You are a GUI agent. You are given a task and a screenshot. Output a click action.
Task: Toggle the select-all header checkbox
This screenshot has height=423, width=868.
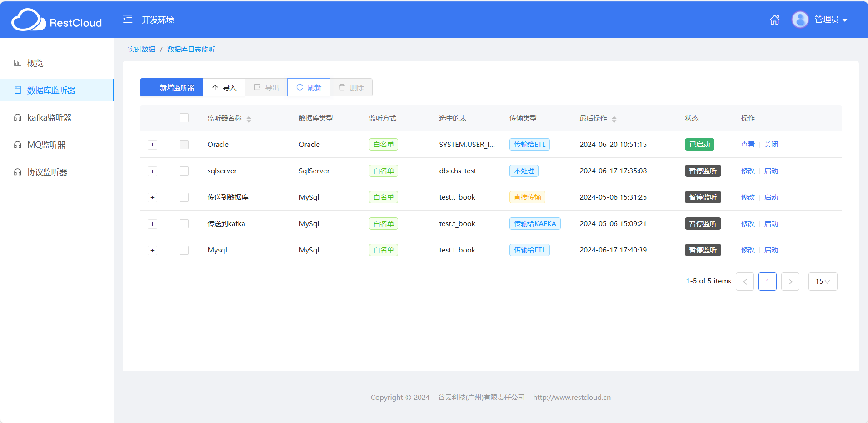[184, 118]
